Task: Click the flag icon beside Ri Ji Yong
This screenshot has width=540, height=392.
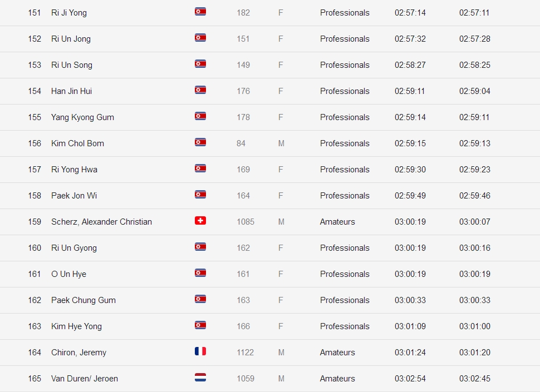Action: click(x=200, y=12)
